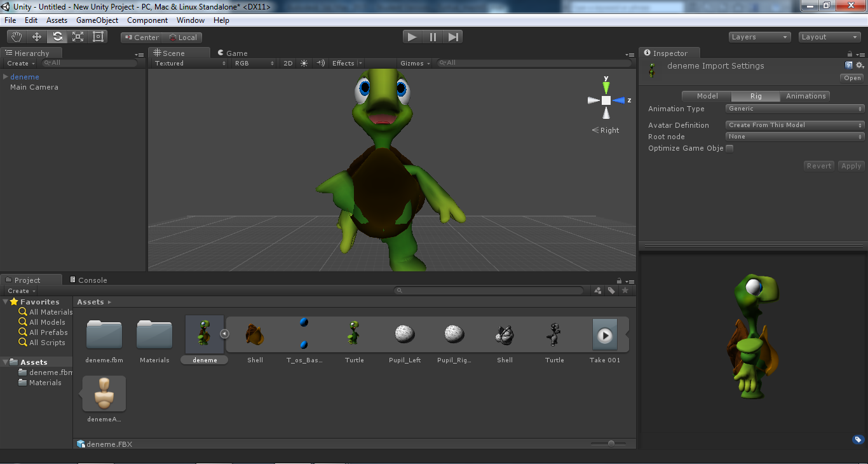Select the Hand pan tool
The image size is (868, 464).
(16, 36)
